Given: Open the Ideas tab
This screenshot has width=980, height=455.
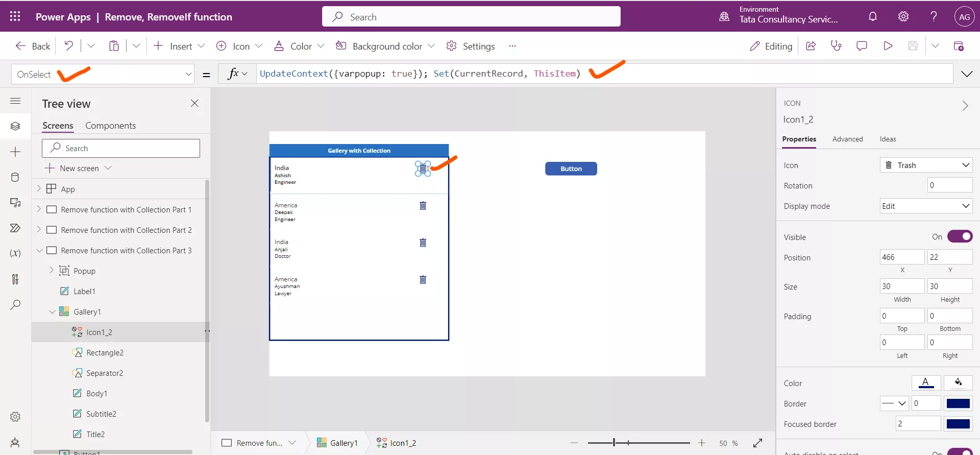Looking at the screenshot, I should coord(888,139).
